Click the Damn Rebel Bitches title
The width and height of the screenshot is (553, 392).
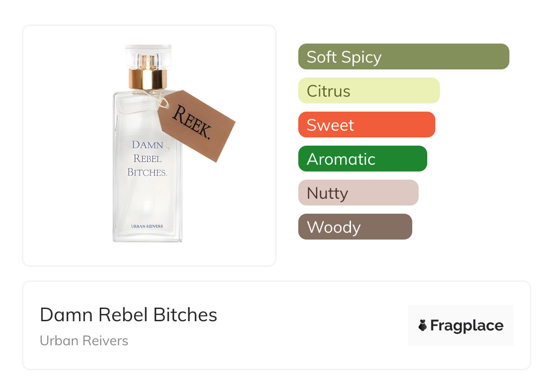click(x=128, y=315)
